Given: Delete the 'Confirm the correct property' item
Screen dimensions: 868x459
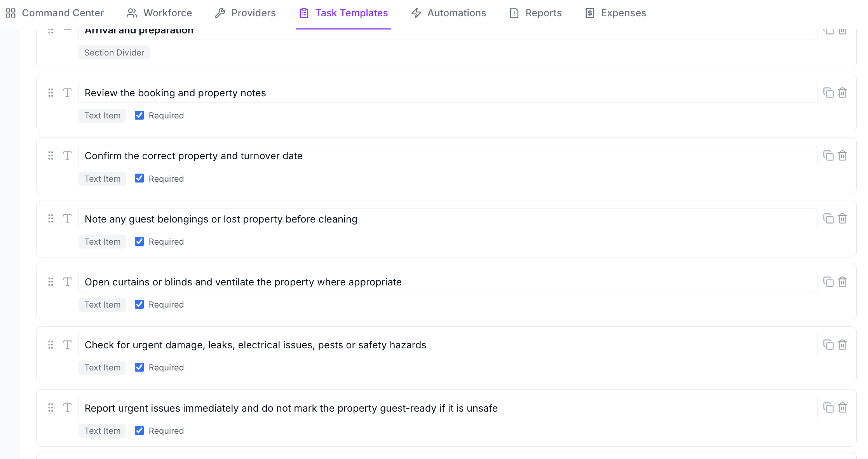Looking at the screenshot, I should click(842, 156).
